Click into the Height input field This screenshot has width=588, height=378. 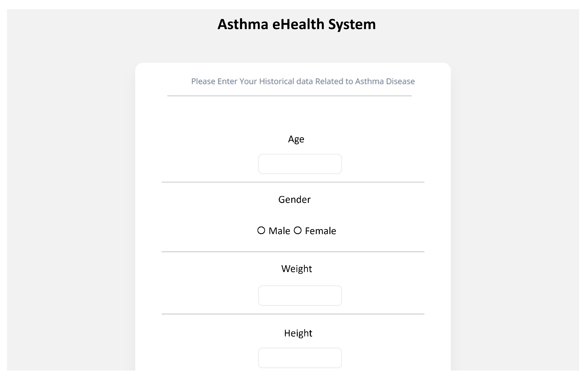[x=300, y=358]
